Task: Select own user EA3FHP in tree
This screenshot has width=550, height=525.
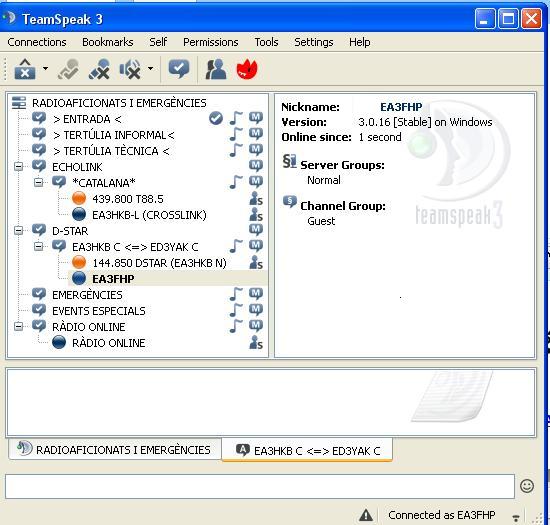Action: tap(113, 279)
